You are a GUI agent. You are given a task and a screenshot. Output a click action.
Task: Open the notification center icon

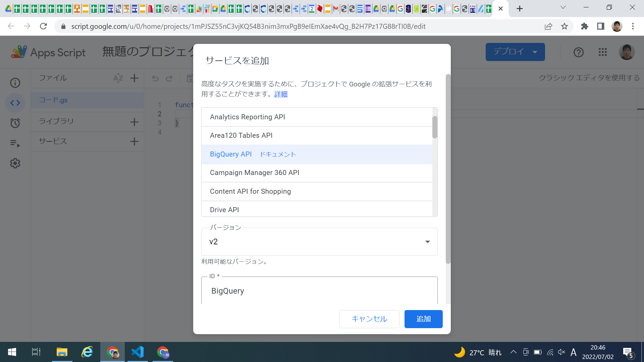(x=629, y=353)
